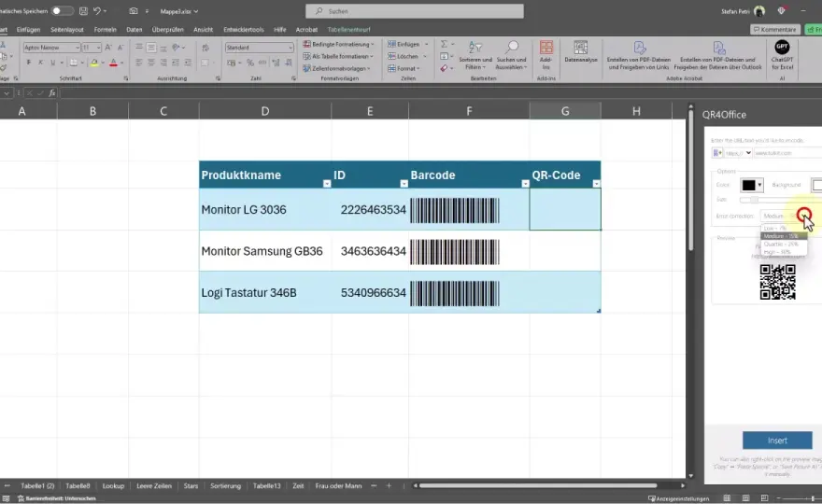Select cell Monitor Samsung GB36
822x504 pixels.
[x=264, y=251]
